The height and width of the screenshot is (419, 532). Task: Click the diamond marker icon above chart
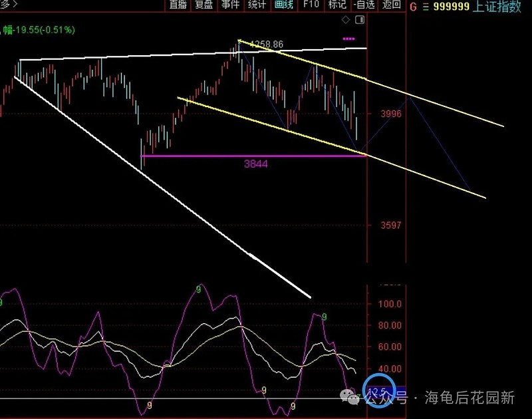pyautogui.click(x=346, y=20)
